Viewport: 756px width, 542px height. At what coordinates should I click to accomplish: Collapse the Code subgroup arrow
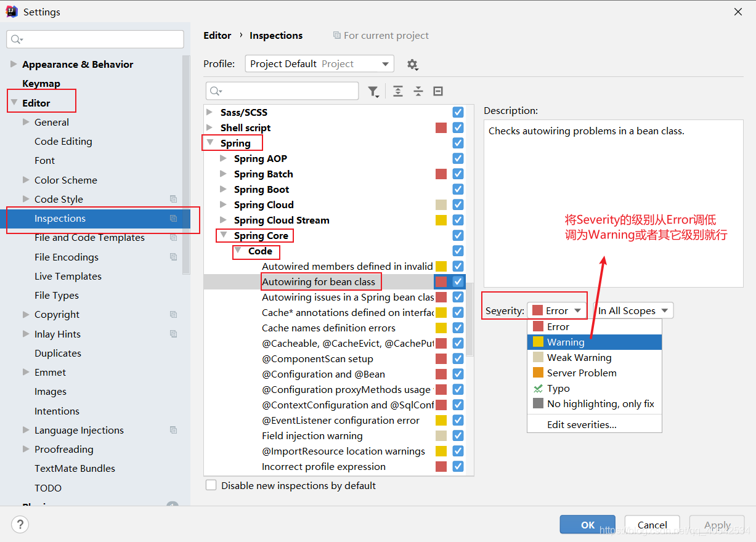tap(238, 251)
